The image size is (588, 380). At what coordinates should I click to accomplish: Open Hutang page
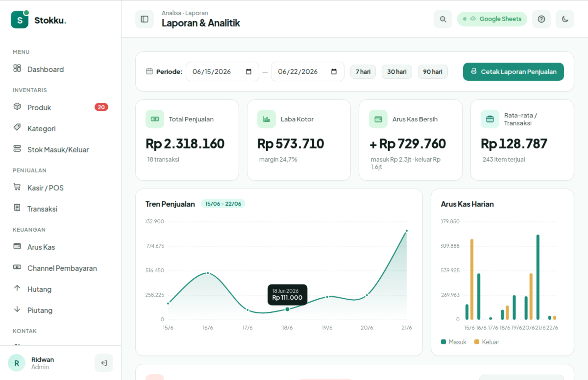pos(61,289)
